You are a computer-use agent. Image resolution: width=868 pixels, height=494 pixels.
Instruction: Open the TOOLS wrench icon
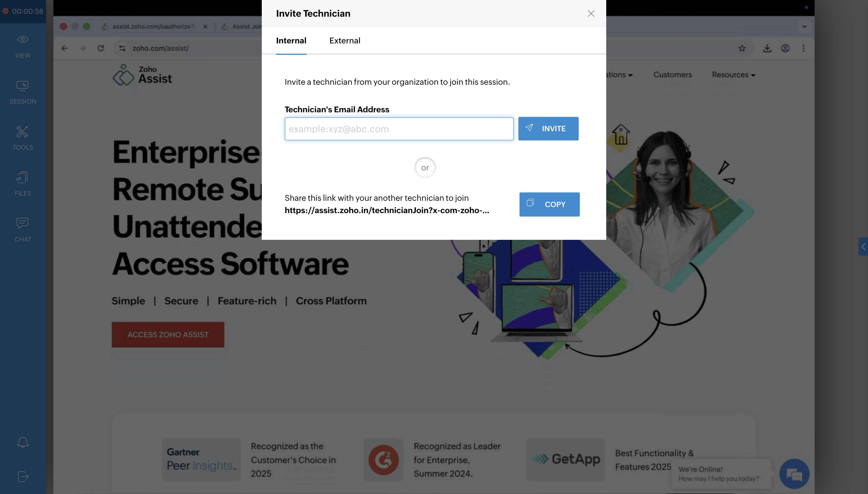click(x=23, y=132)
